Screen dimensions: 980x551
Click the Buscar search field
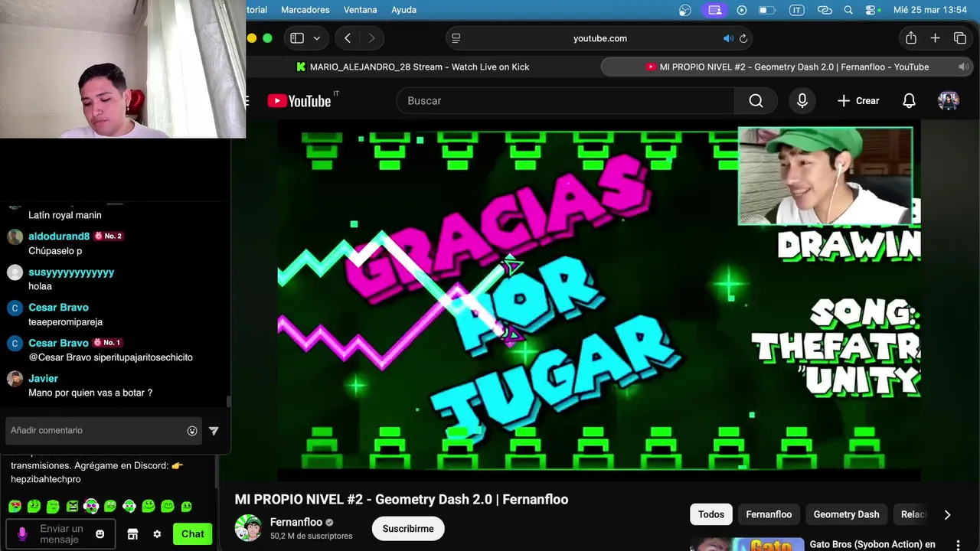[565, 100]
